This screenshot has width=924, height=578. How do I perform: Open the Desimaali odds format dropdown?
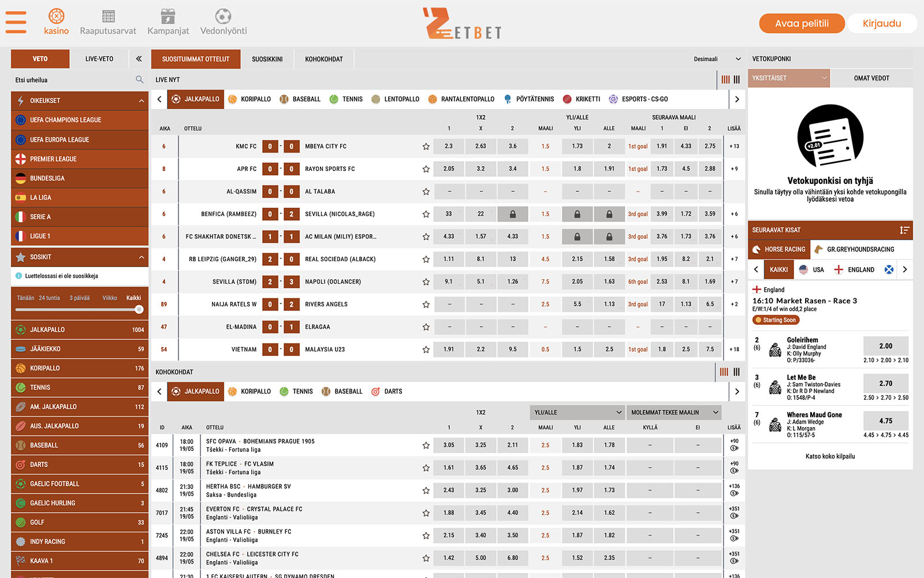tap(717, 59)
